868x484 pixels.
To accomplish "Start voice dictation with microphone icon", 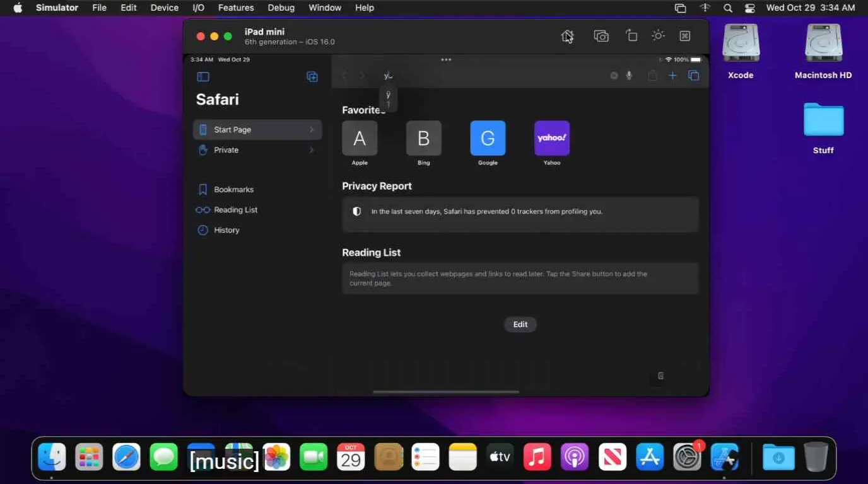I will point(629,76).
